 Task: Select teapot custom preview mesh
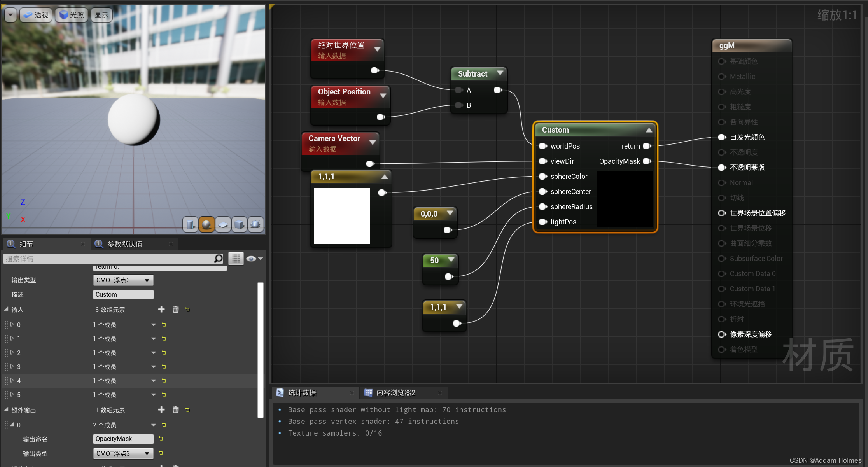[x=256, y=224]
